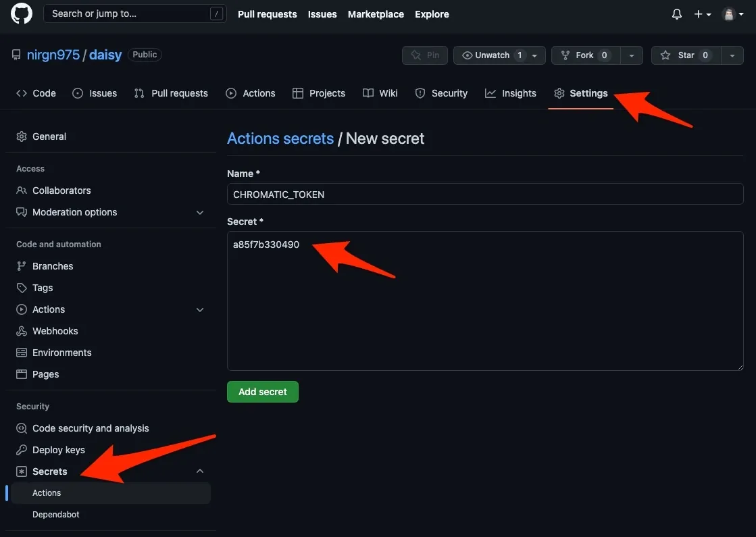This screenshot has height=537, width=756.
Task: Open the Actions secrets link
Action: (280, 138)
